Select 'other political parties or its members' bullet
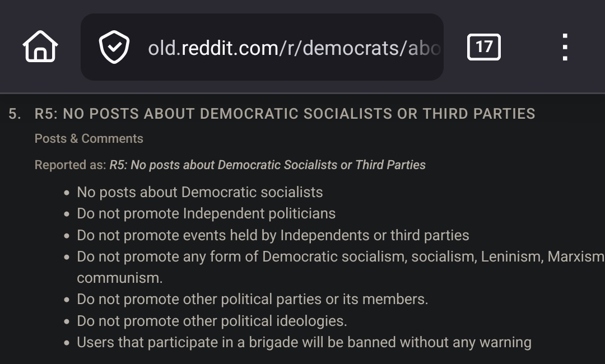This screenshot has height=364, width=605. (252, 299)
